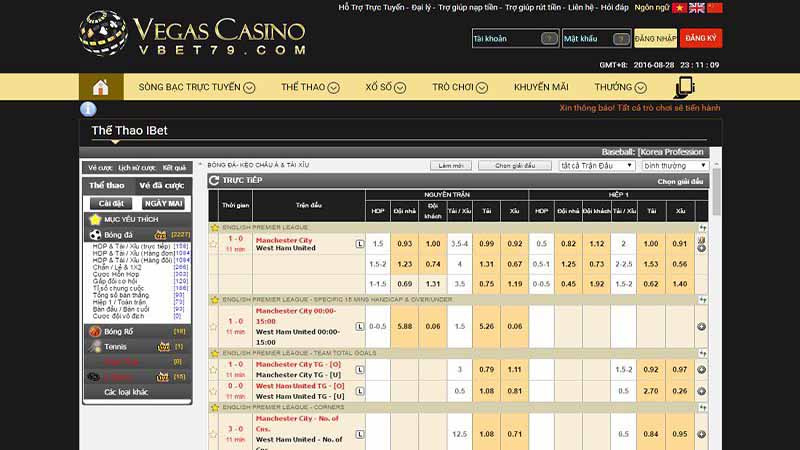Expand the SÒNG BẠC TRỰC TUYẾN menu
Viewport: 800px width, 450px height.
pyautogui.click(x=196, y=87)
